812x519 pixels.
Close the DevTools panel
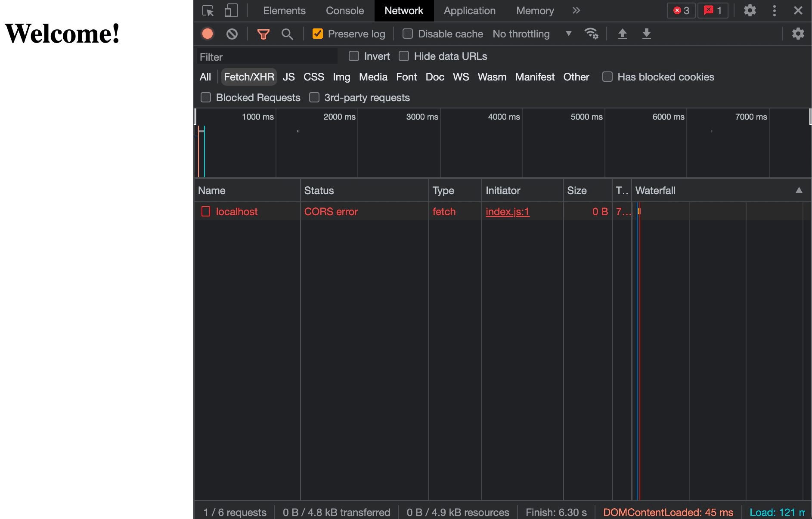coord(798,10)
